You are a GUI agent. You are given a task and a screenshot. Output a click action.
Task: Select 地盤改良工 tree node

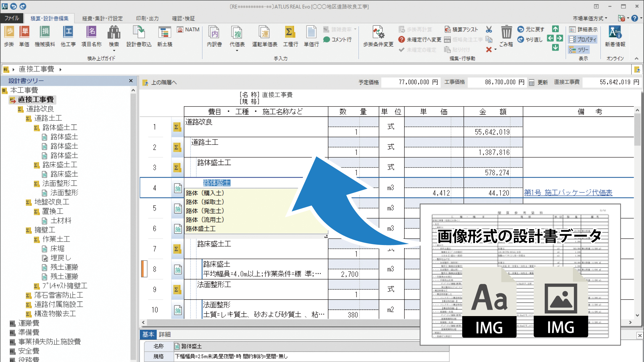click(x=52, y=202)
